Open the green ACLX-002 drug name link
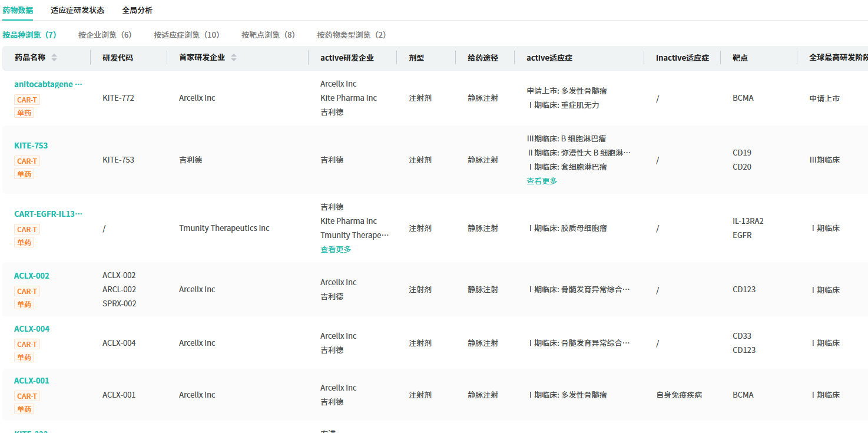Screen dimensions: 868x433 pyautogui.click(x=32, y=276)
